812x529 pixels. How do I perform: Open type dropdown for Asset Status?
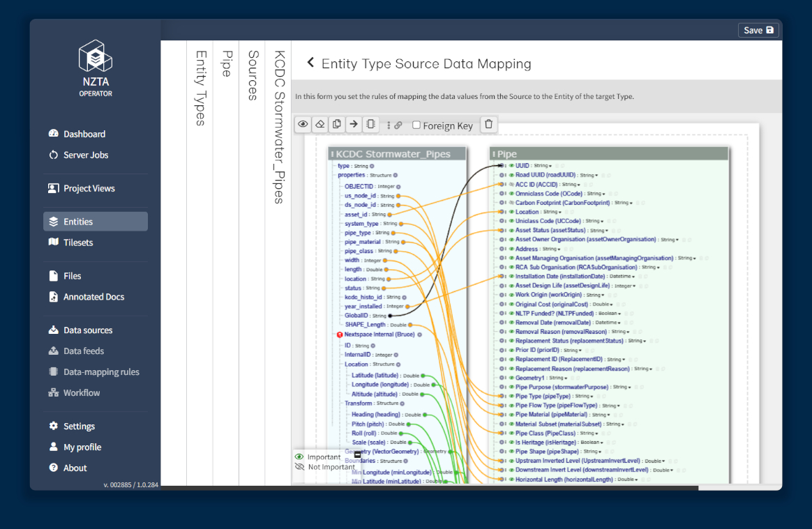[x=599, y=230]
